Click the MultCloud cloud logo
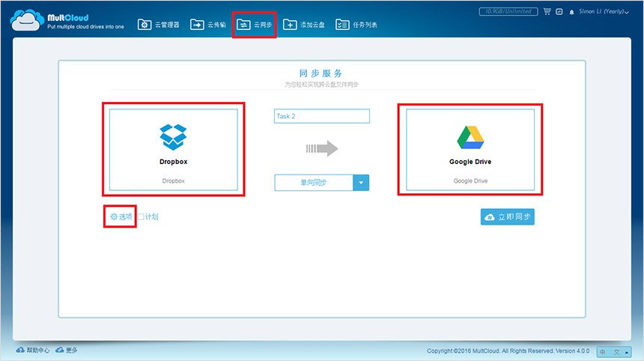Screen dimensions: 644x361 point(28,20)
